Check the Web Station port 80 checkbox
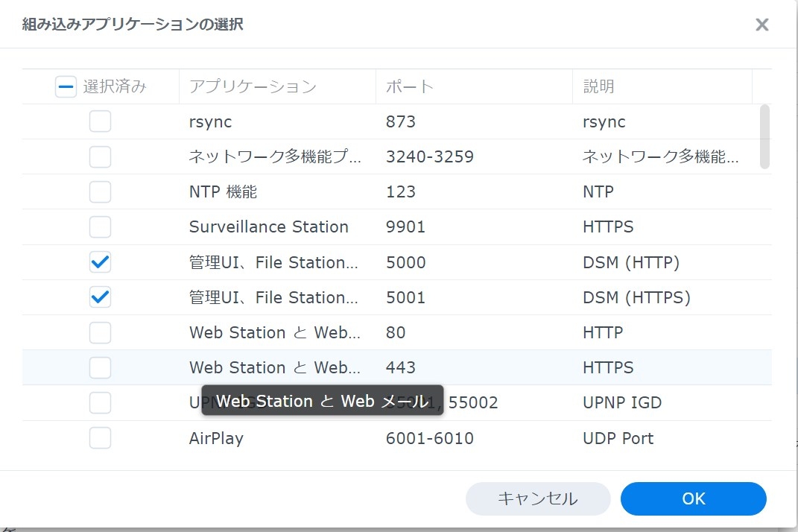 click(x=100, y=332)
